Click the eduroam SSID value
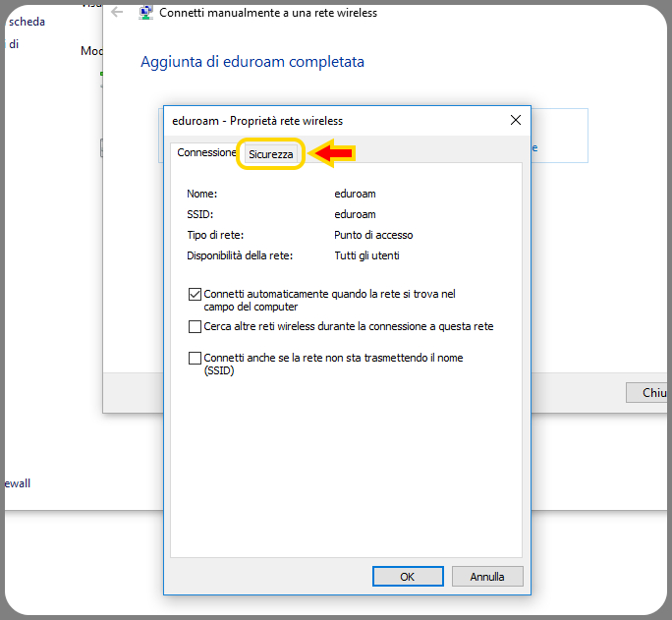672x620 pixels. click(x=355, y=214)
